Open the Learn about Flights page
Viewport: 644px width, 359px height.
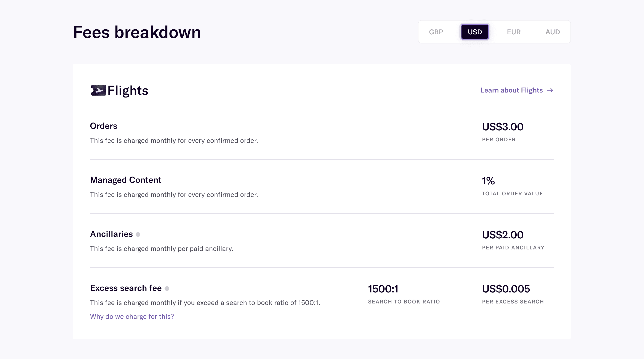[x=511, y=90]
